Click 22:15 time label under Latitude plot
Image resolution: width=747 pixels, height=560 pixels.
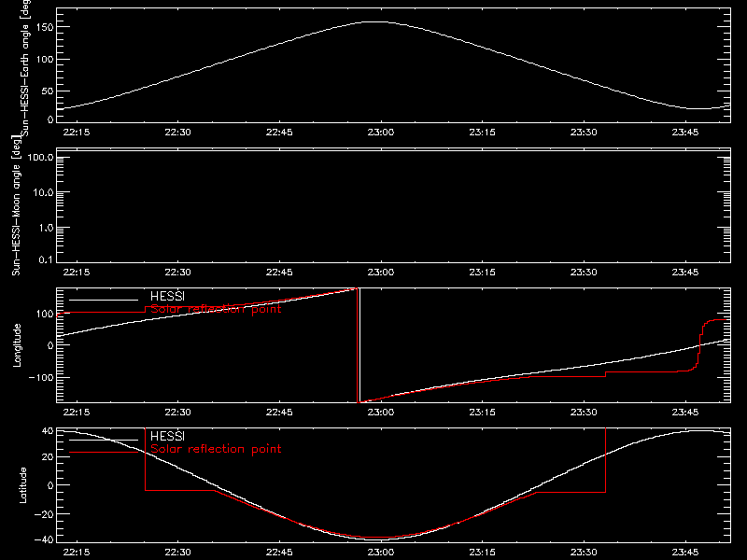click(77, 553)
